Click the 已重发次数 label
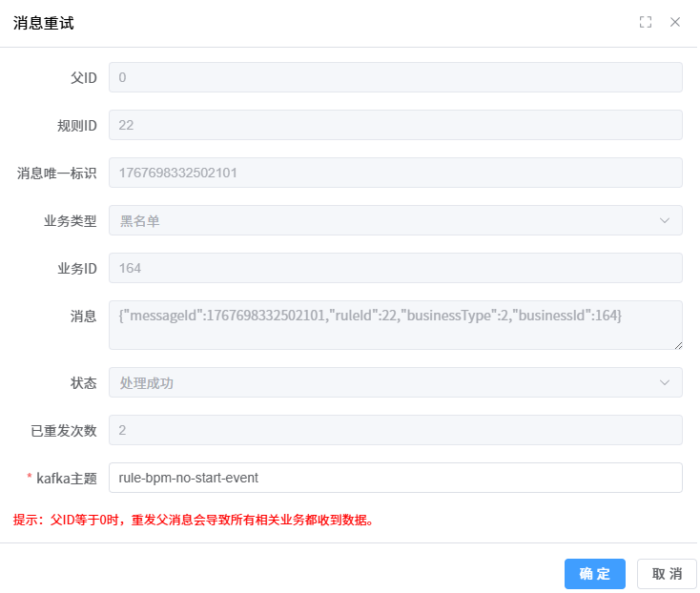This screenshot has height=593, width=700. pos(63,431)
